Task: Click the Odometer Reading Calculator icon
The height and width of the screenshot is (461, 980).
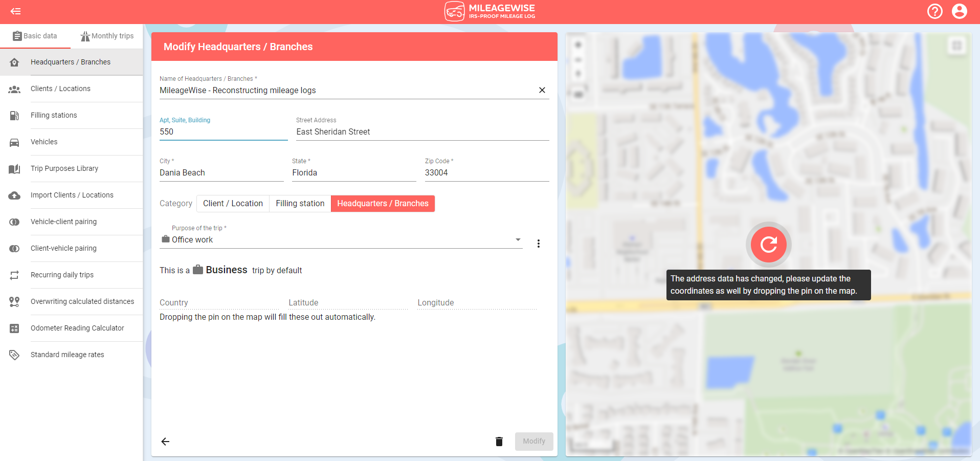Action: point(14,328)
